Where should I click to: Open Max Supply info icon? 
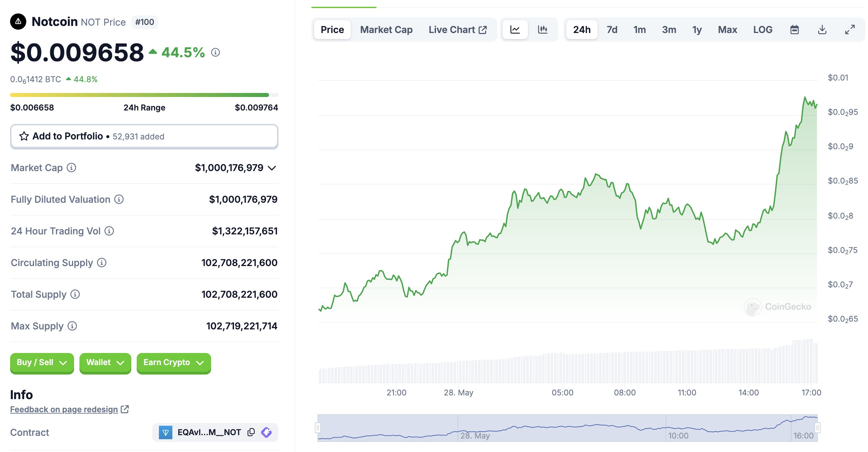point(72,326)
